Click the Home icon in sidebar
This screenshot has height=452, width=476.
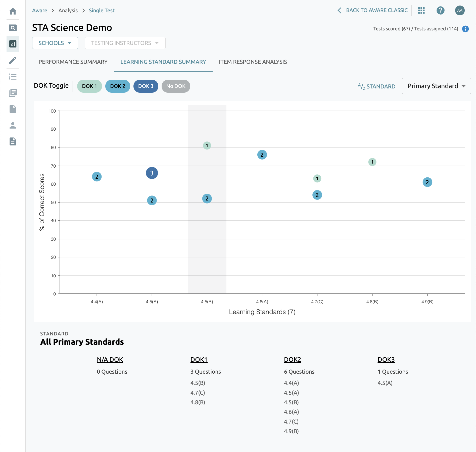pos(13,11)
